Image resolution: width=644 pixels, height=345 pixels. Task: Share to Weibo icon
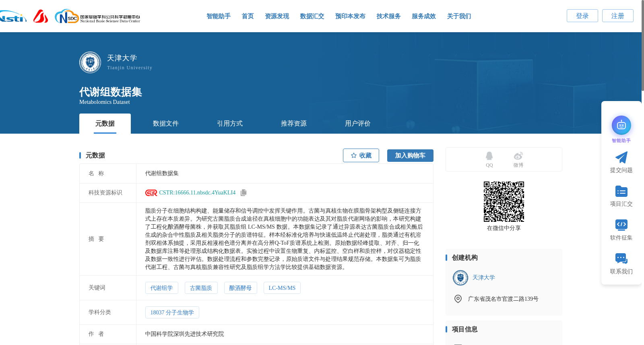coord(518,156)
